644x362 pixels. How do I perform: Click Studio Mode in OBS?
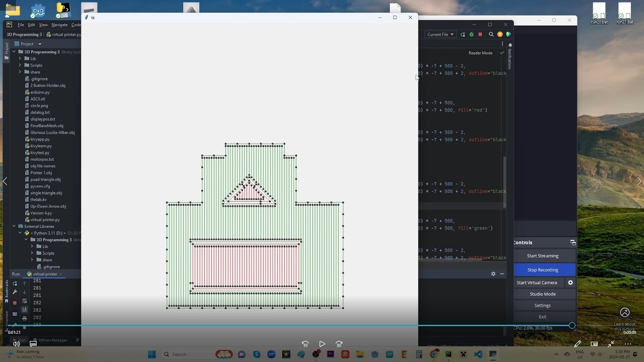pyautogui.click(x=543, y=294)
